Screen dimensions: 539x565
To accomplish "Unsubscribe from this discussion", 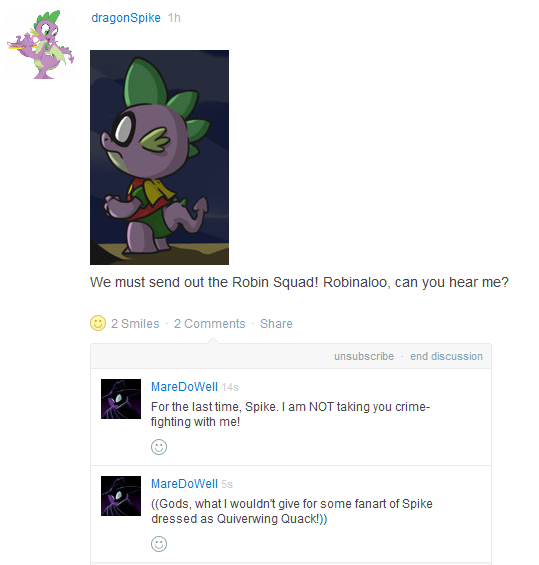I will pyautogui.click(x=364, y=356).
